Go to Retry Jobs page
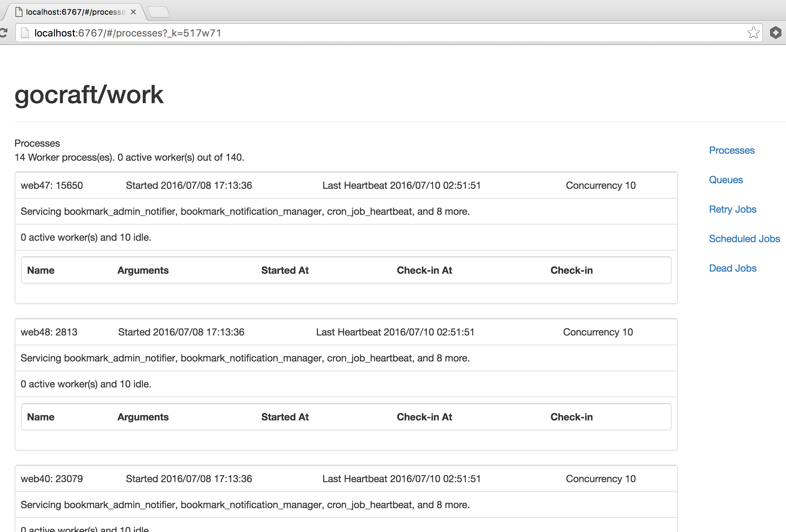The width and height of the screenshot is (786, 532). 732,209
